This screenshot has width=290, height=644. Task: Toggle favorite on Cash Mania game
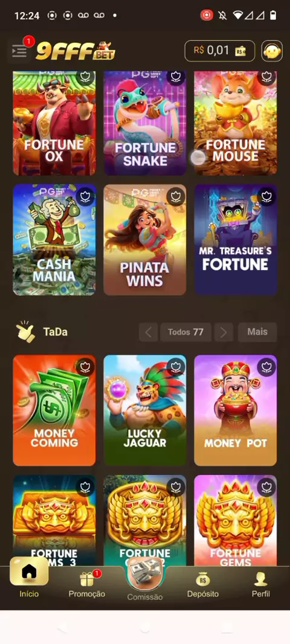[85, 197]
